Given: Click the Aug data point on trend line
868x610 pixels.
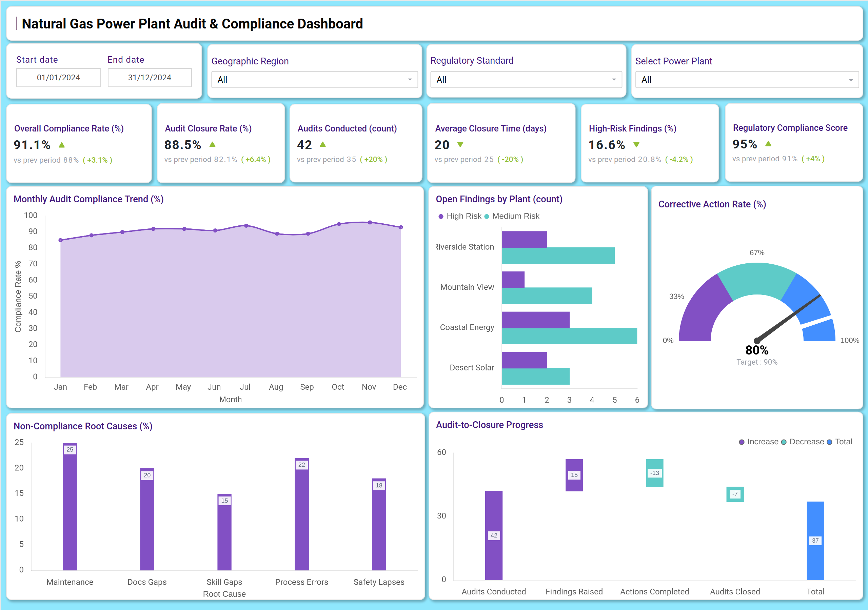Looking at the screenshot, I should (x=277, y=233).
